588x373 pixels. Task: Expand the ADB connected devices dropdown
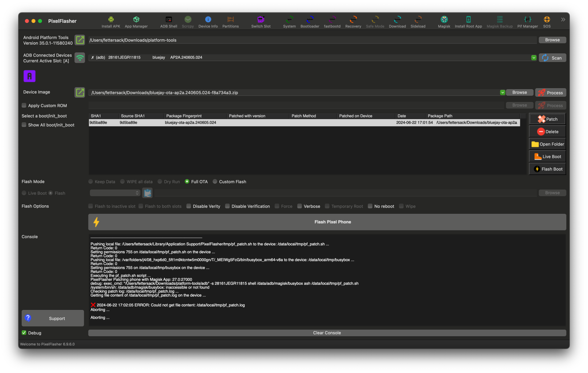point(533,58)
